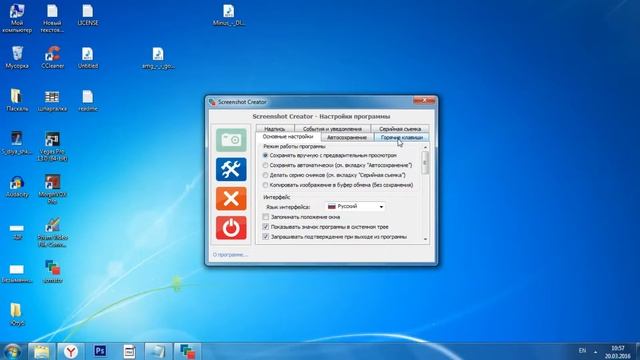Click the green camera capture button
This screenshot has height=360, width=640.
231,140
